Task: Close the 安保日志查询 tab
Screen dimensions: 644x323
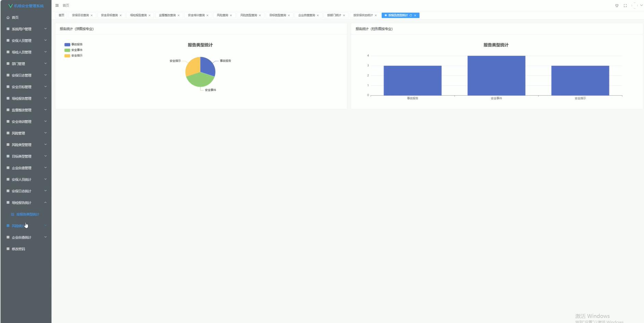Action: click(92, 15)
